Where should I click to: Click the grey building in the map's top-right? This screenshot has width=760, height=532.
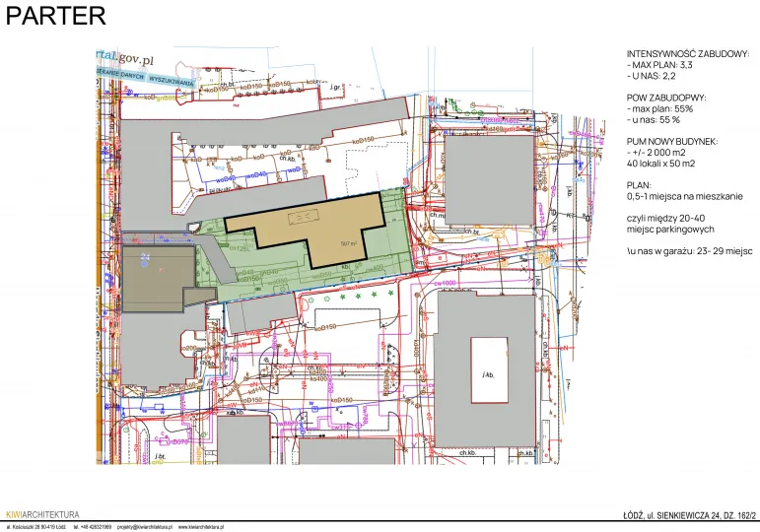click(x=483, y=167)
